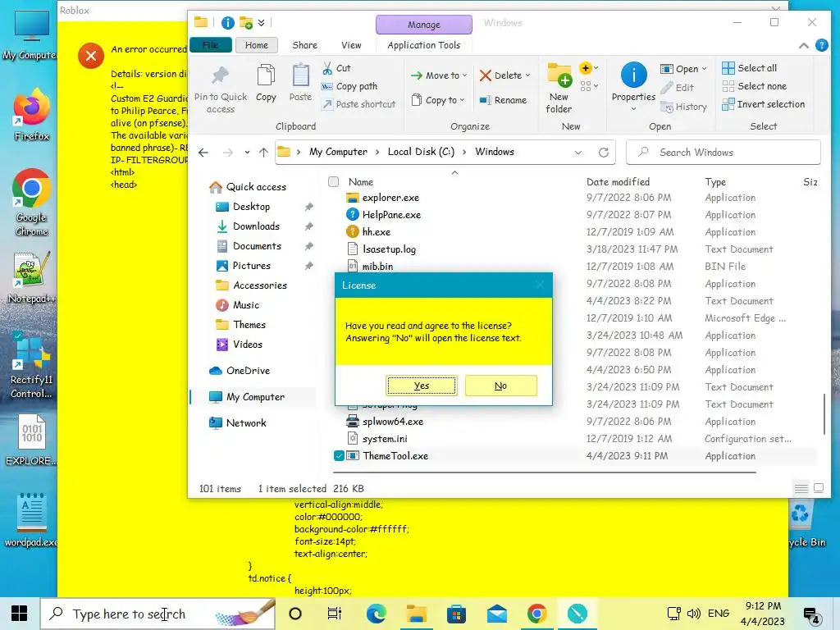Expand the Delete dropdown arrow
Screen dimensions: 840x630
point(528,75)
